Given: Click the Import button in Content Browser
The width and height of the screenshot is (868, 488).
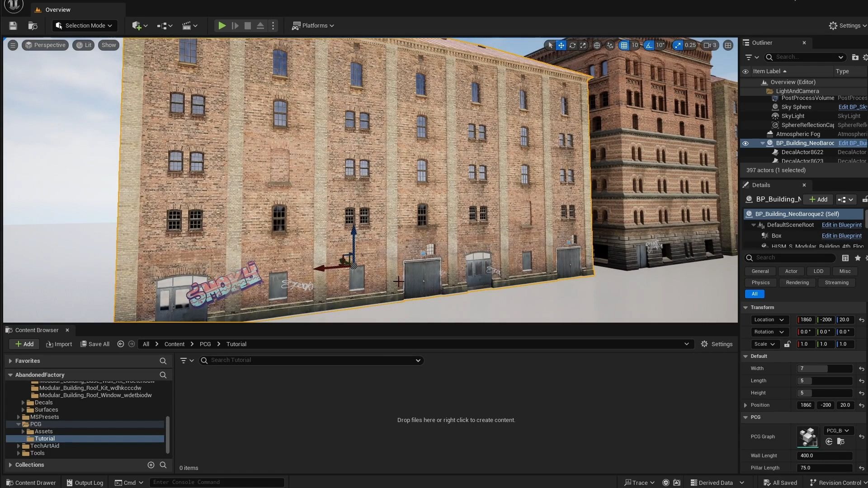Looking at the screenshot, I should pos(59,344).
